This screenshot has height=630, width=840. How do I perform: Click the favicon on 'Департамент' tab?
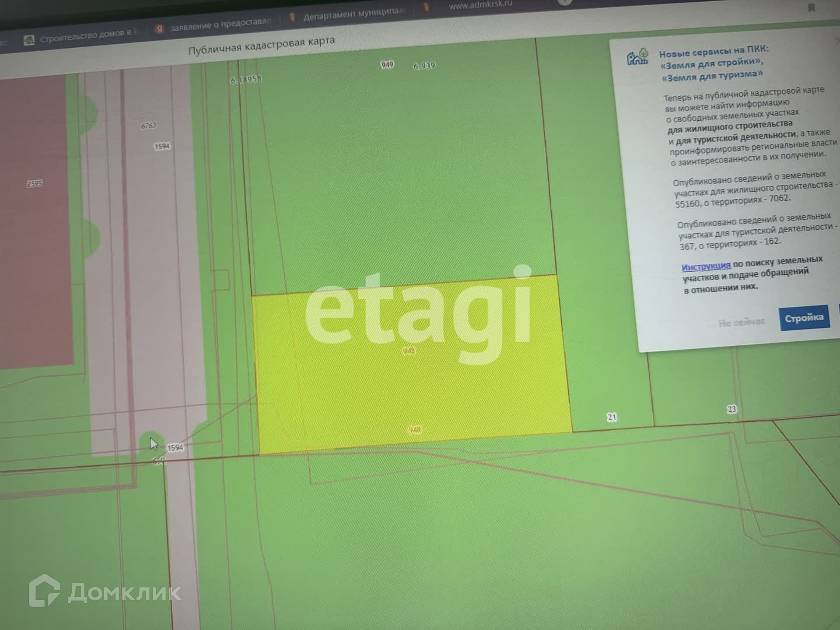coord(292,17)
